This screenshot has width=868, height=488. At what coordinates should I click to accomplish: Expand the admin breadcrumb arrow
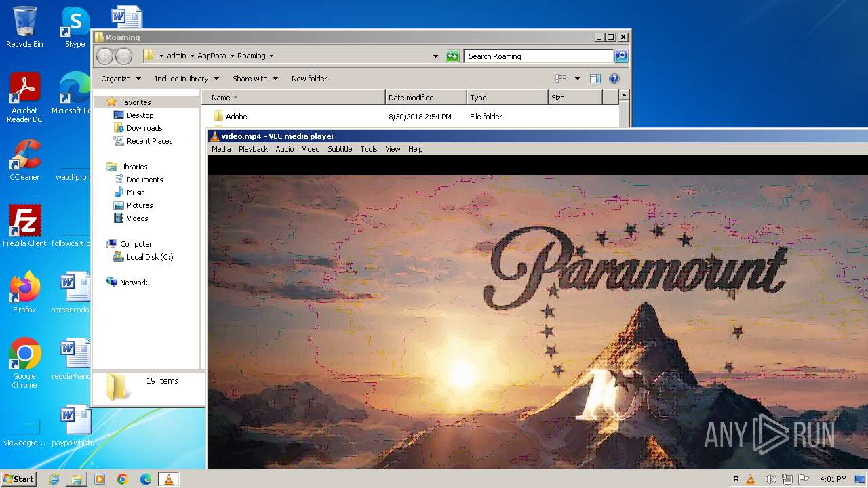pyautogui.click(x=192, y=56)
